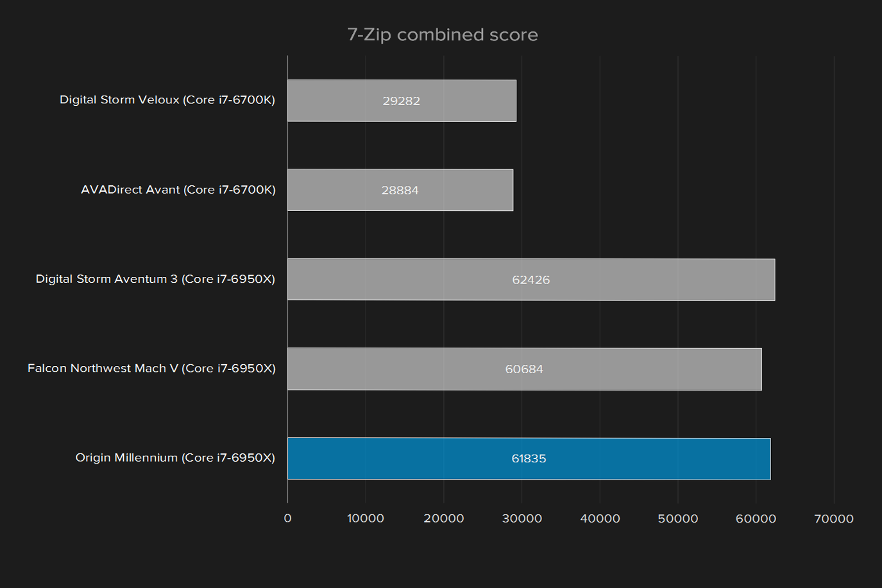Click the bar with value 28884
Viewport: 882px width, 588px height.
[x=400, y=190]
